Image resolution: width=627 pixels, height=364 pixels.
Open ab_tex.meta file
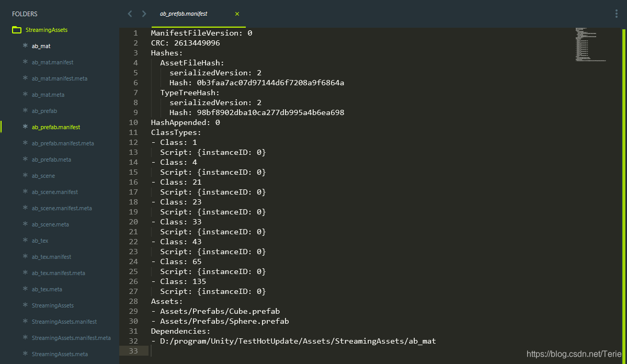click(47, 289)
